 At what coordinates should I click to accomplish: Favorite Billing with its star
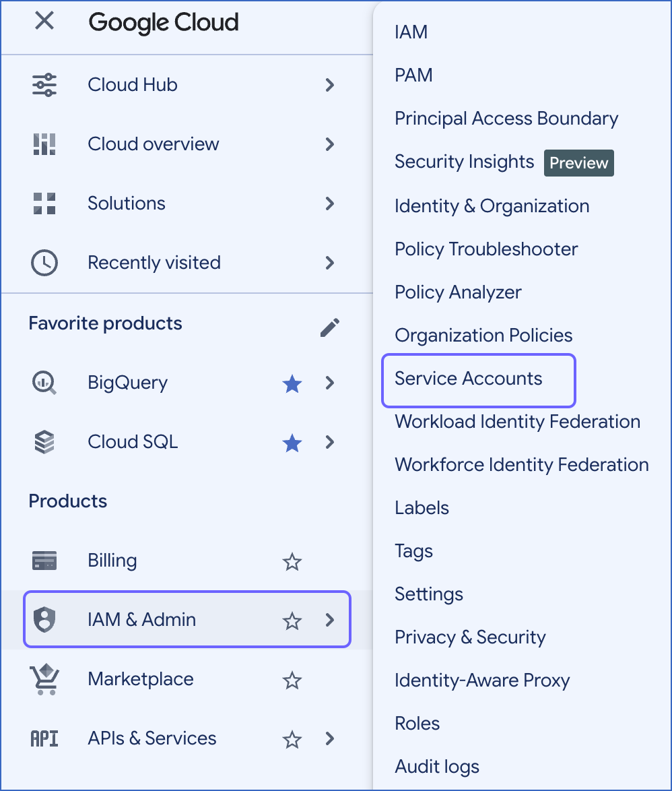(x=292, y=562)
